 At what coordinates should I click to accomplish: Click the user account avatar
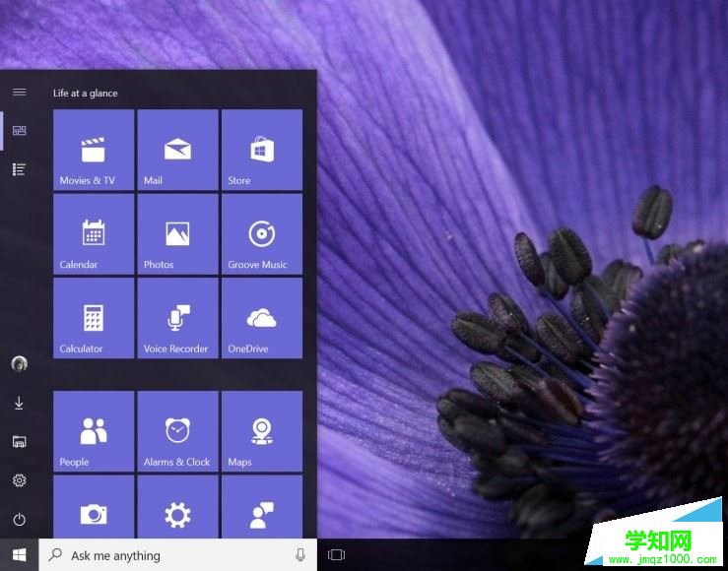pos(19,364)
